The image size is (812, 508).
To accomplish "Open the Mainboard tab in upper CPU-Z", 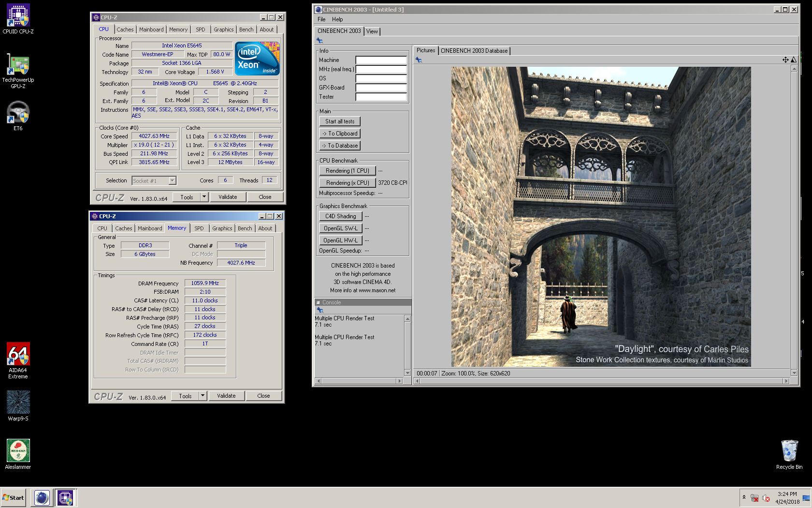I will (x=151, y=30).
